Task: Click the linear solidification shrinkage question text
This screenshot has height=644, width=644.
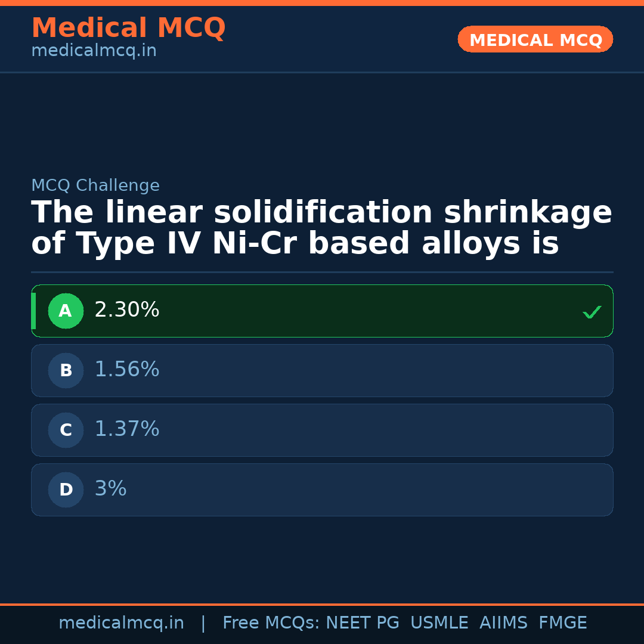Action: [x=321, y=228]
